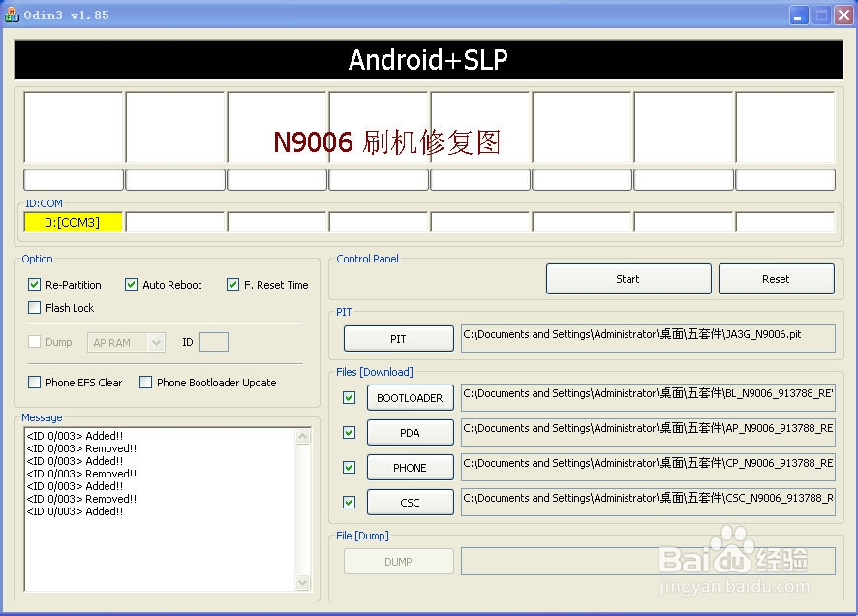858x616 pixels.
Task: Click the Android+SLP banner
Action: click(428, 60)
